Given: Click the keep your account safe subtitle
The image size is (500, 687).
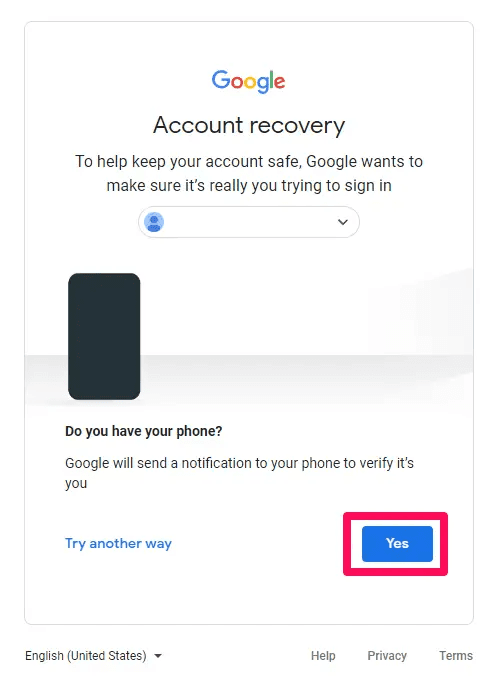Looking at the screenshot, I should pyautogui.click(x=249, y=174).
